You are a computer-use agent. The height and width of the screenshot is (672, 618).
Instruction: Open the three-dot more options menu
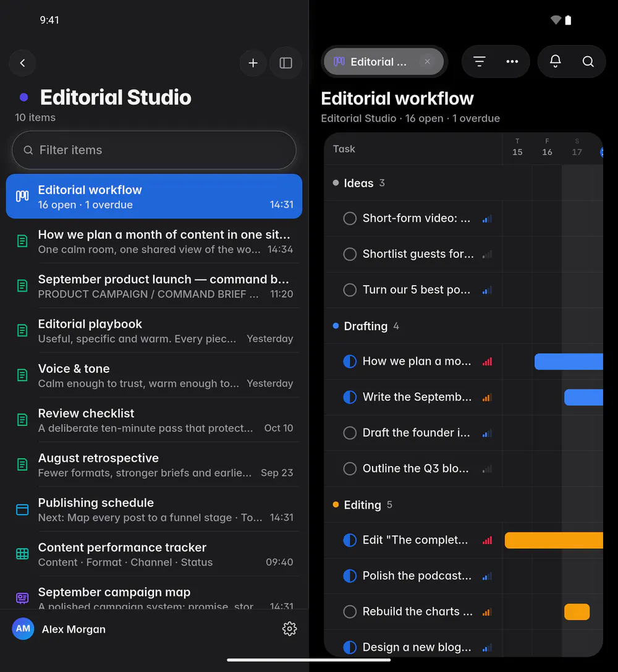click(512, 62)
